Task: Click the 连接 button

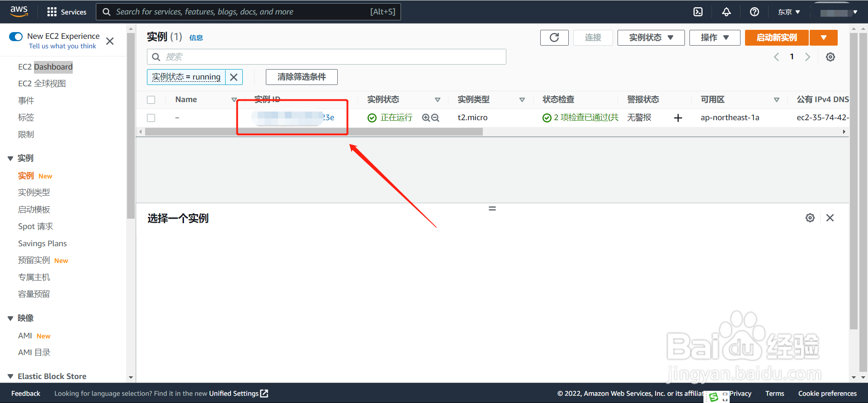Action: 593,37
